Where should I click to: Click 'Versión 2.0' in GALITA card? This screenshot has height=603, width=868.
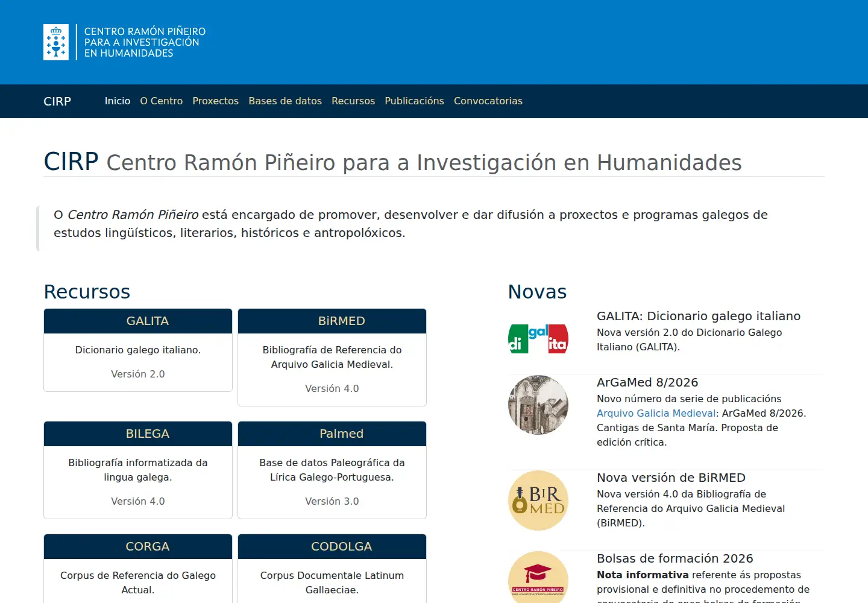[138, 374]
